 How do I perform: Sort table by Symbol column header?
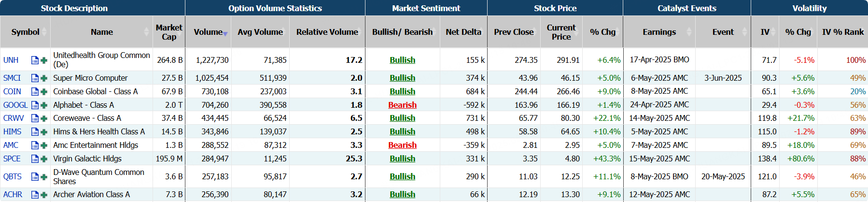click(x=25, y=32)
